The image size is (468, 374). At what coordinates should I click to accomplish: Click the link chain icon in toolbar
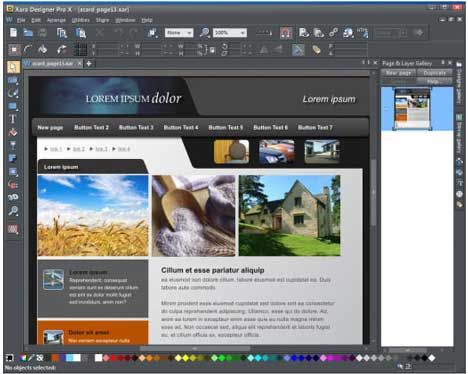pos(333,32)
